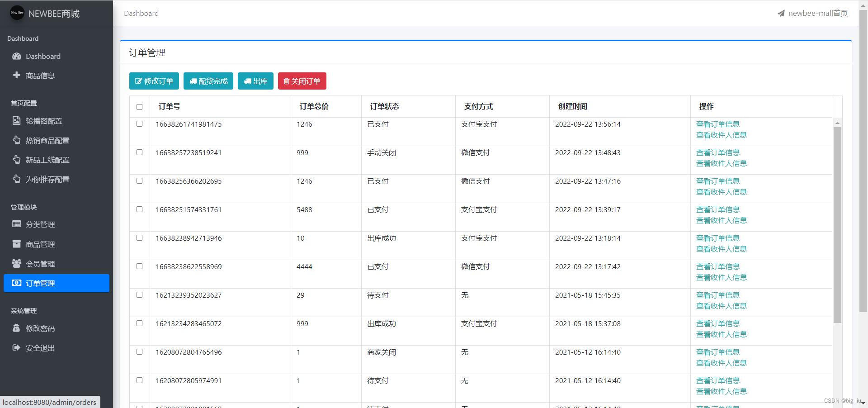Click the truck icon in 配货完成 button
Screen dimensions: 868x408
(193, 81)
